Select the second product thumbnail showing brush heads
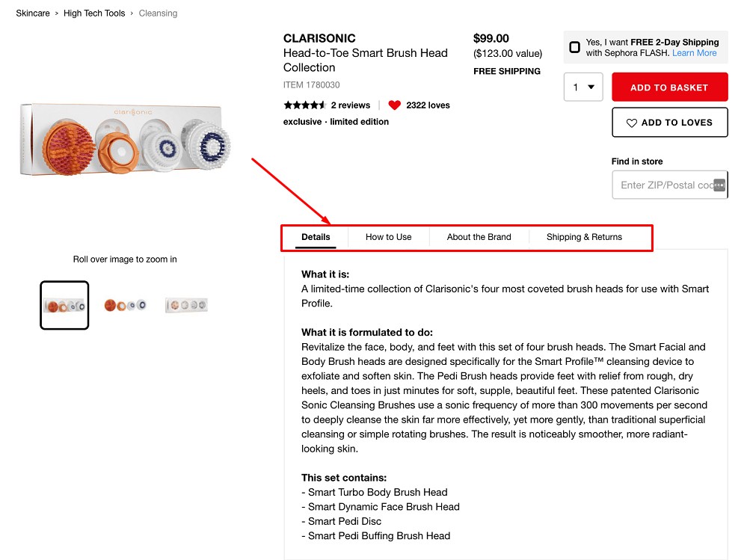This screenshot has height=560, width=747. pos(125,304)
